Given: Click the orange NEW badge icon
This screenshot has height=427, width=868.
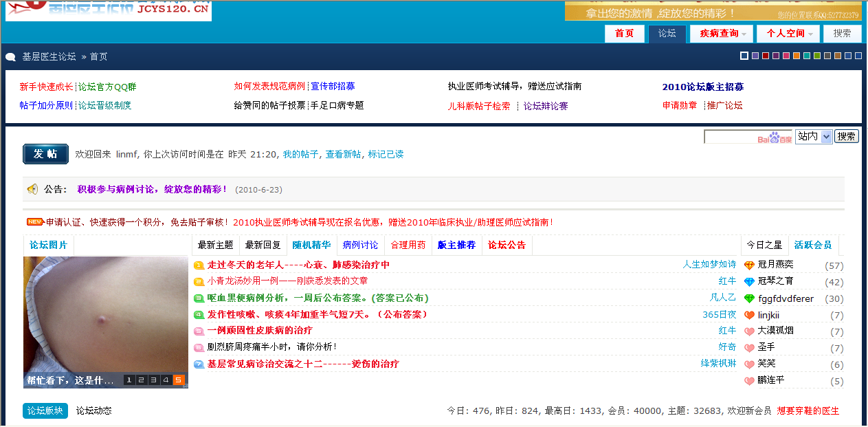Looking at the screenshot, I should point(35,222).
